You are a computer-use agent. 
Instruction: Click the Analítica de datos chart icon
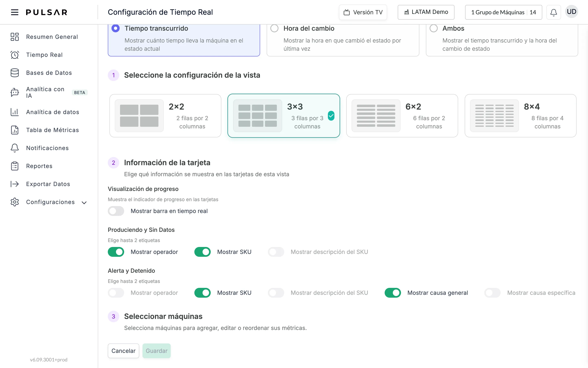click(14, 112)
